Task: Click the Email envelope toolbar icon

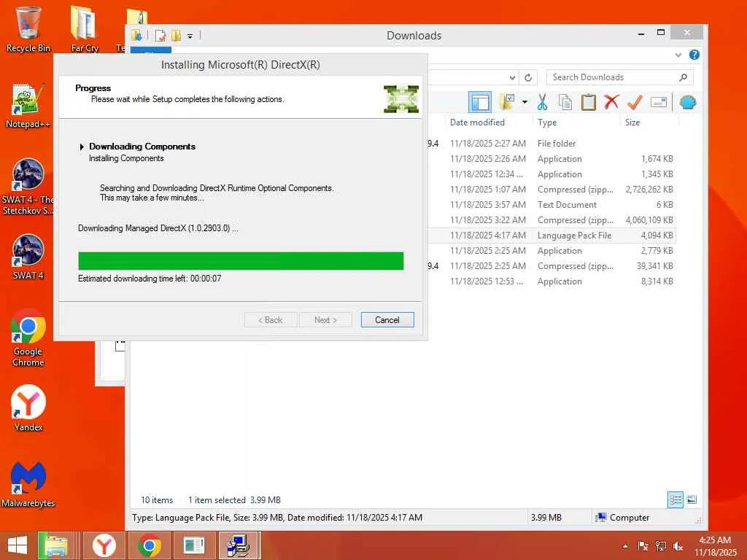Action: coord(659,102)
